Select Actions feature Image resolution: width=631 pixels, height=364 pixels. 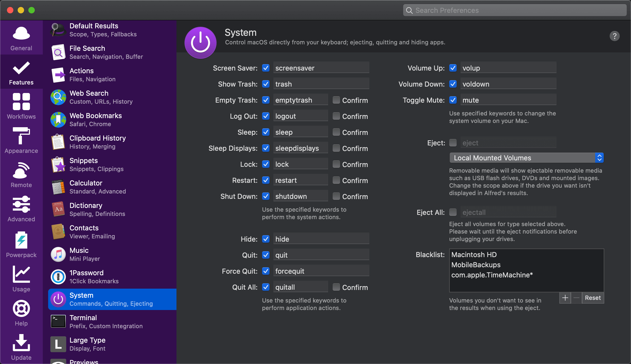pos(112,75)
